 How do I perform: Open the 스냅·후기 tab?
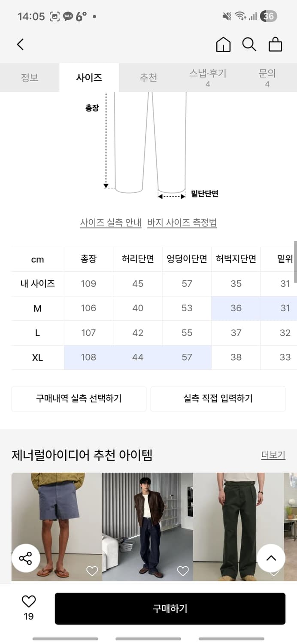[208, 77]
